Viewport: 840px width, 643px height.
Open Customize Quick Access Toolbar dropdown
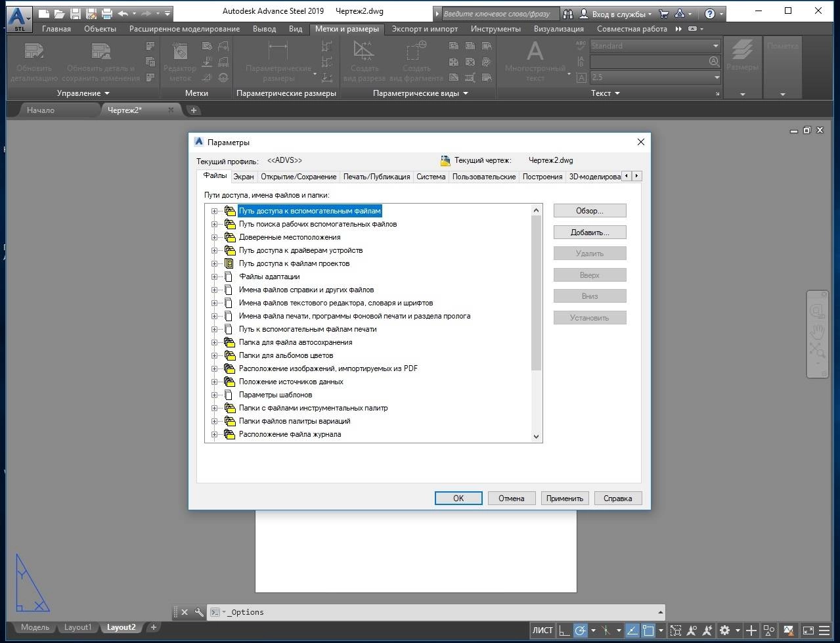(x=168, y=13)
